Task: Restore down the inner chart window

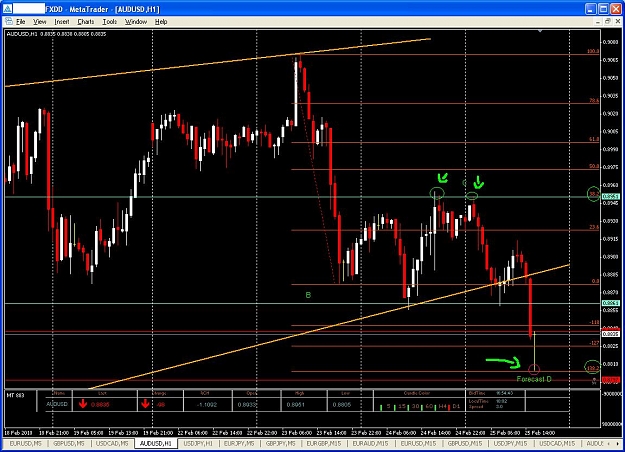Action: pyautogui.click(x=607, y=22)
